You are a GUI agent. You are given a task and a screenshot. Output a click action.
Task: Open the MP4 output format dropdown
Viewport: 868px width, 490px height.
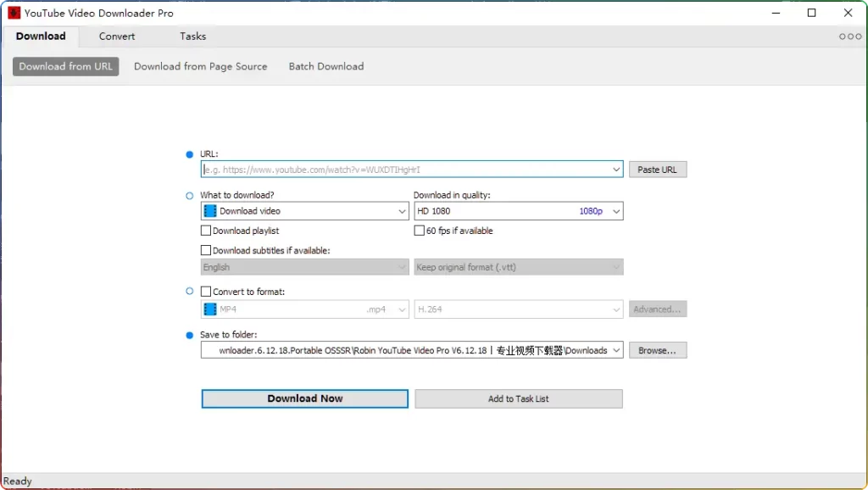[304, 309]
